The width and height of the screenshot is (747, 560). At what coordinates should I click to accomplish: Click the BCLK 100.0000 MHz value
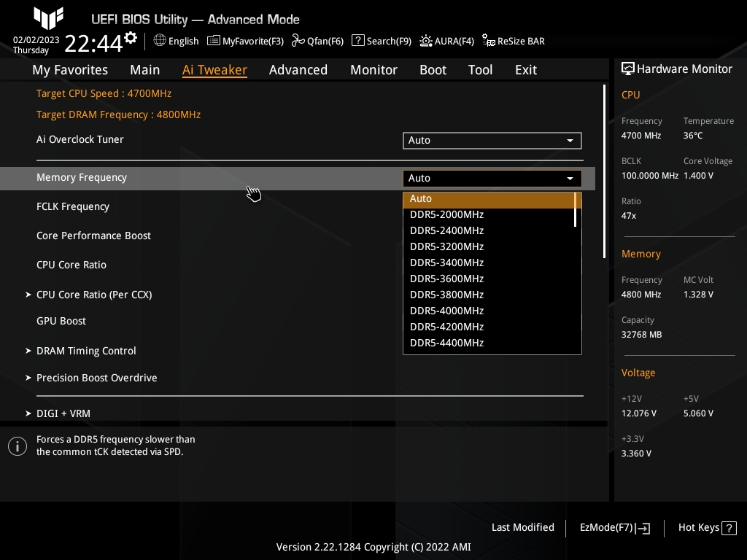650,176
